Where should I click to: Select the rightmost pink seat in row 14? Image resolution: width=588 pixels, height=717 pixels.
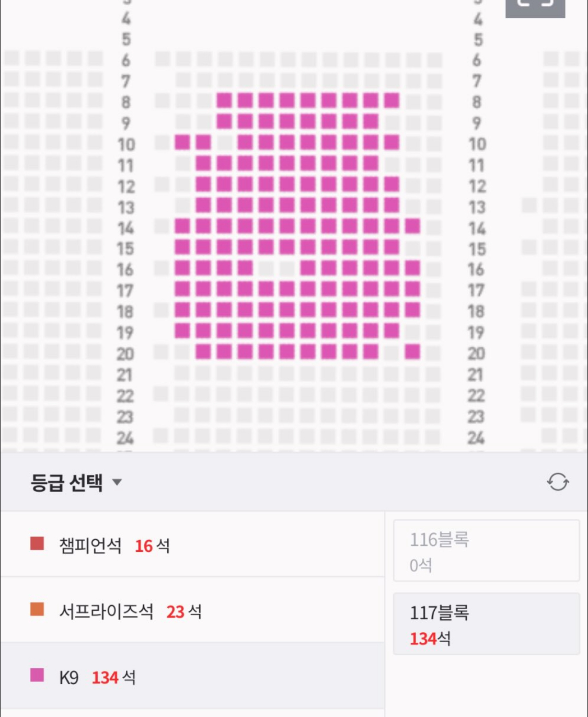412,226
